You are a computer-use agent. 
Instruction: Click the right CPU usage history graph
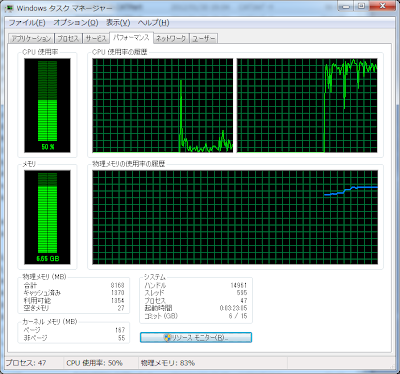click(307, 105)
